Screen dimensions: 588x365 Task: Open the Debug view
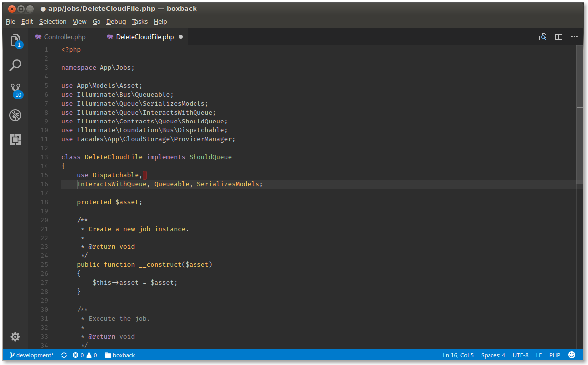15,115
